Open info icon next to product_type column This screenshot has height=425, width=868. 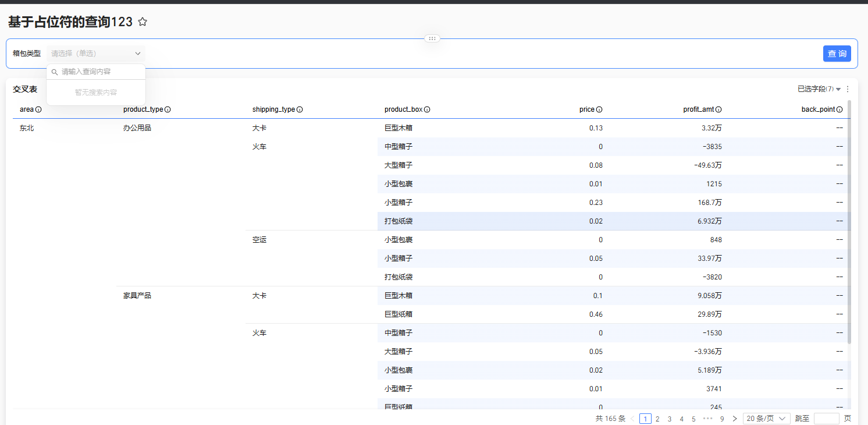168,109
